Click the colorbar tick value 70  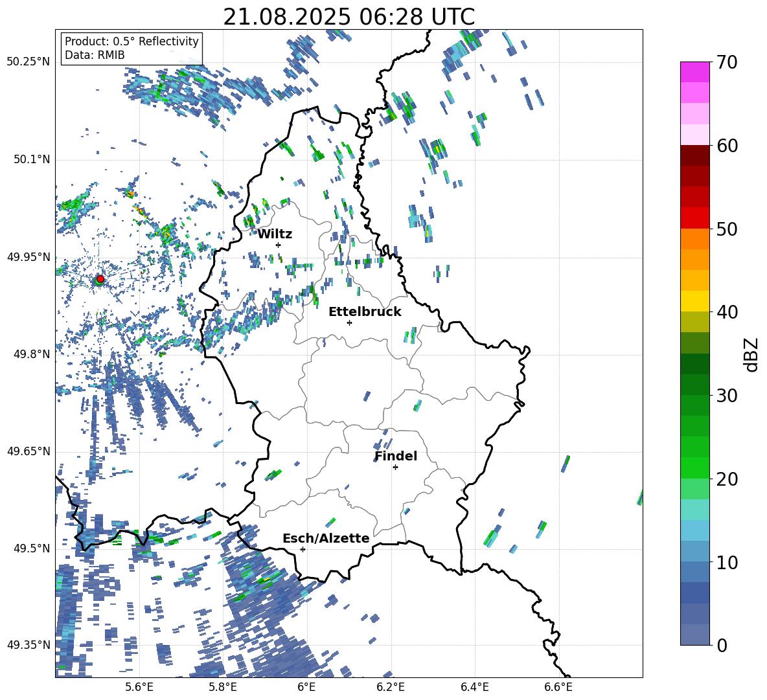click(x=727, y=63)
